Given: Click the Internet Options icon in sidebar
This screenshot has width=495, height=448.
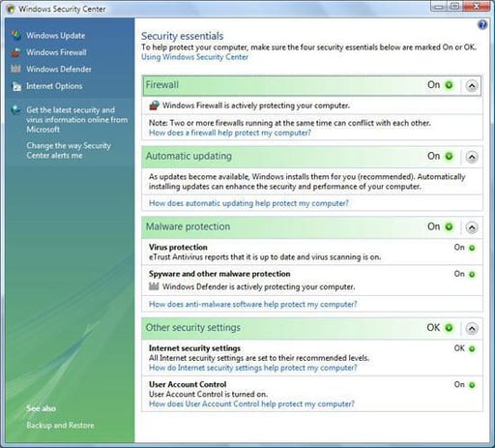Looking at the screenshot, I should coord(16,86).
